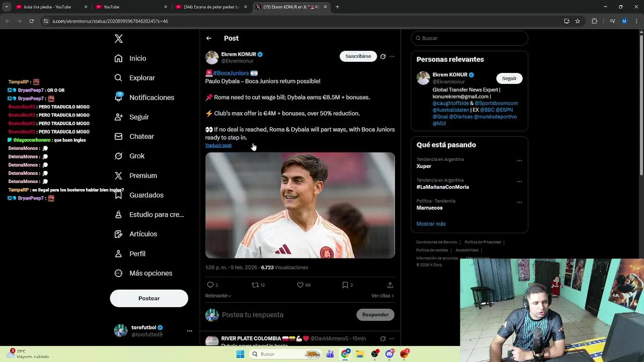644x362 pixels.
Task: Follow Ekrem KONUR with Seguir button
Action: [x=509, y=78]
